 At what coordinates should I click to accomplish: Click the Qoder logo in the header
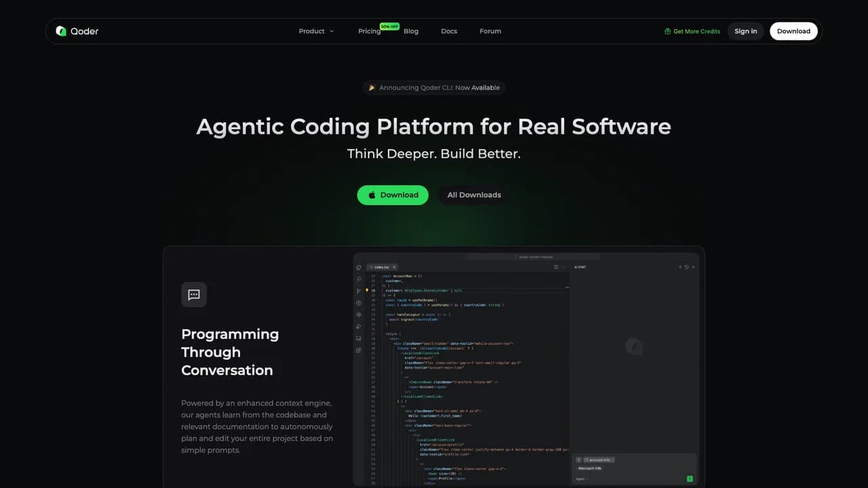point(77,31)
